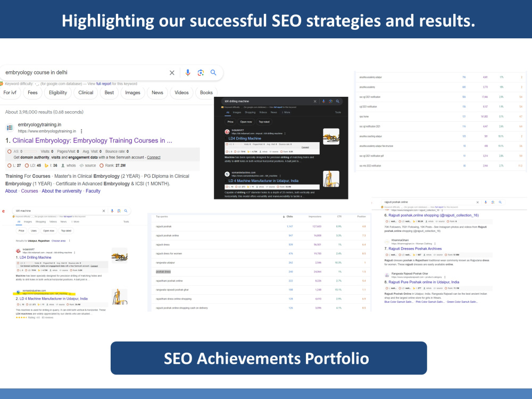Select the highlighted 'poshak dress' query row
This screenshot has width=532, height=399.
(260, 272)
